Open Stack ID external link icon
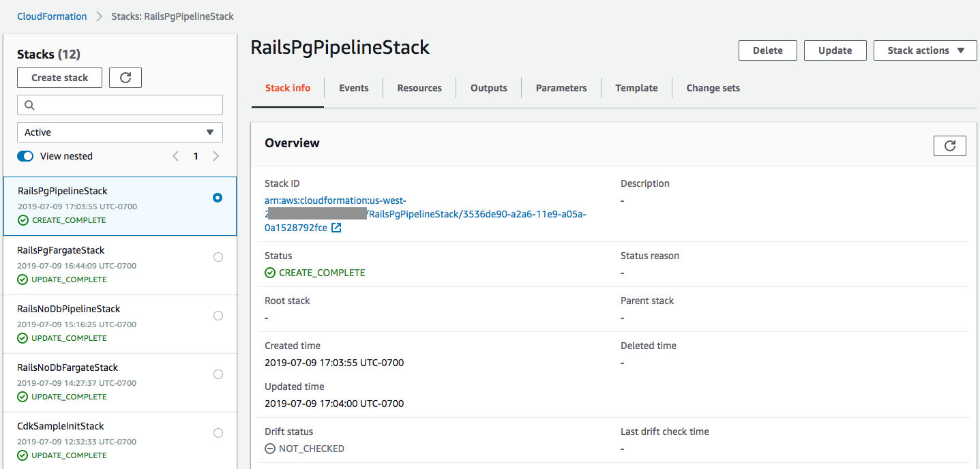Viewport: 980px width, 469px height. (336, 228)
